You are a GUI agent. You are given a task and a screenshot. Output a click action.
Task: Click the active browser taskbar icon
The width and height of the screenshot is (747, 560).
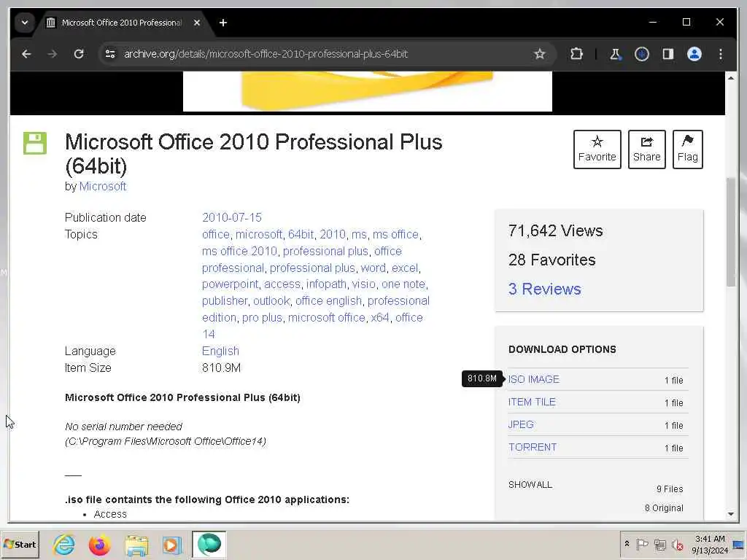point(209,544)
